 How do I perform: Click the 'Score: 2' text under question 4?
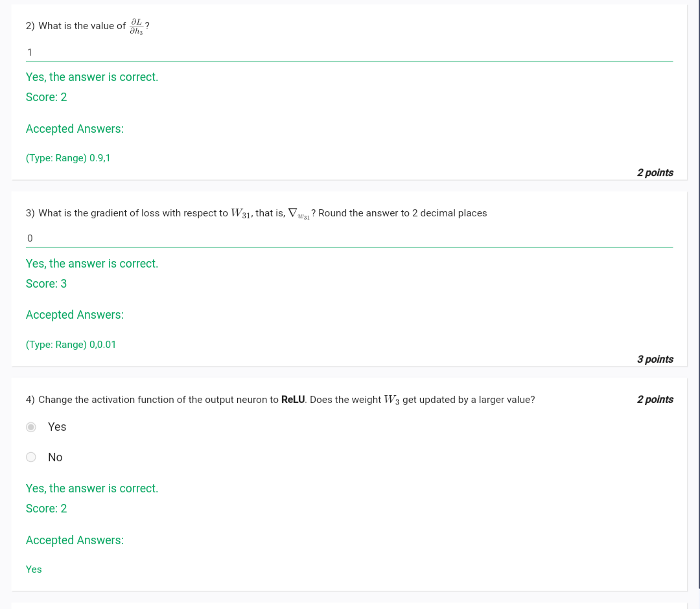[47, 509]
